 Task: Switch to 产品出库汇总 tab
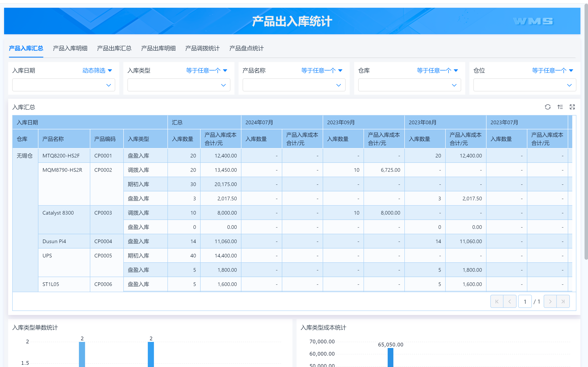114,48
